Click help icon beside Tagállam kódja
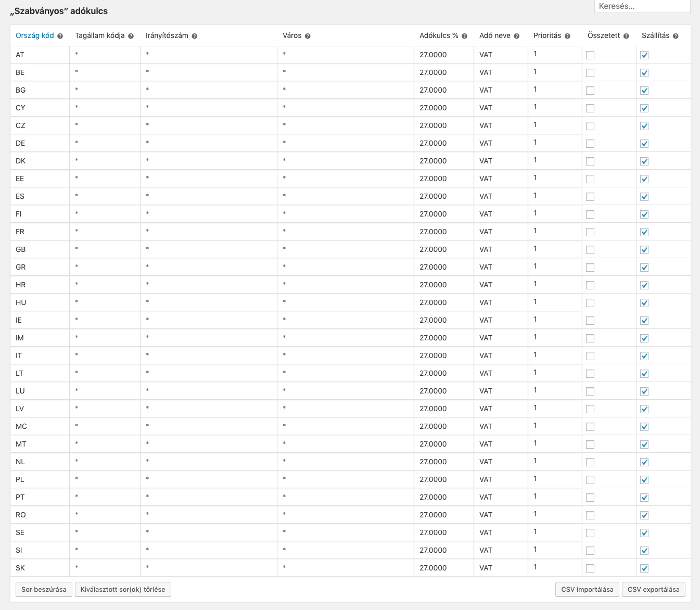 point(131,36)
